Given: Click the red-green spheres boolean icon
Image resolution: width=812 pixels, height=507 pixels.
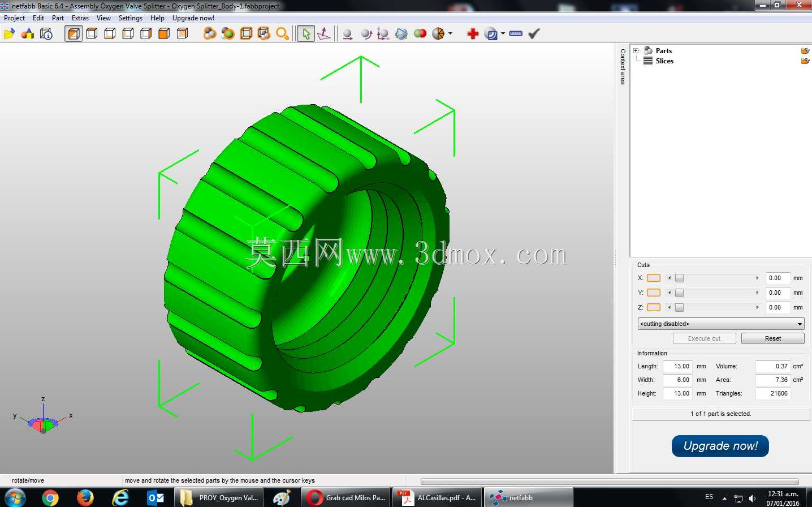Looking at the screenshot, I should pyautogui.click(x=420, y=34).
